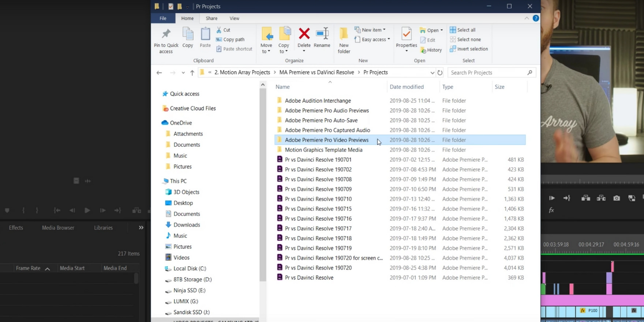
Task: Sort by the Size column header
Action: click(499, 87)
